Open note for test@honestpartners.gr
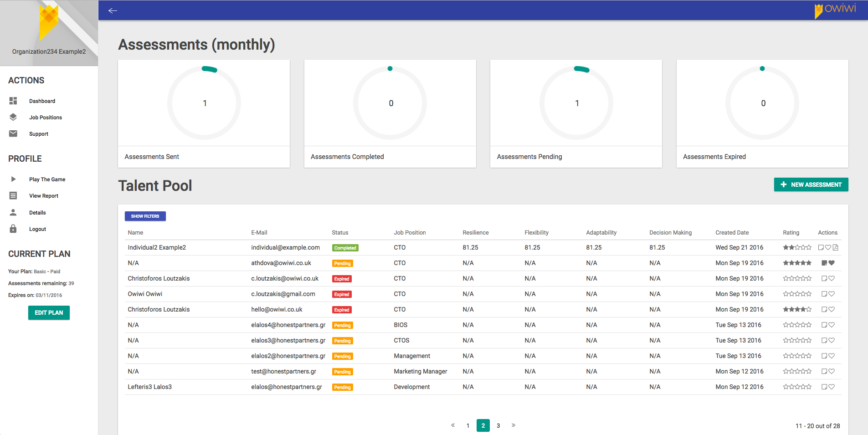Image resolution: width=868 pixels, height=435 pixels. point(824,371)
